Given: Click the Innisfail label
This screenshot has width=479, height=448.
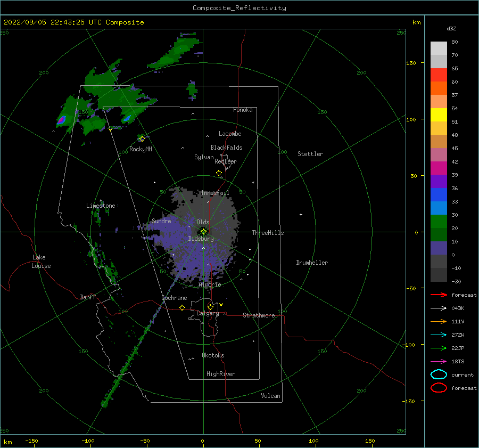Looking at the screenshot, I should tap(215, 193).
